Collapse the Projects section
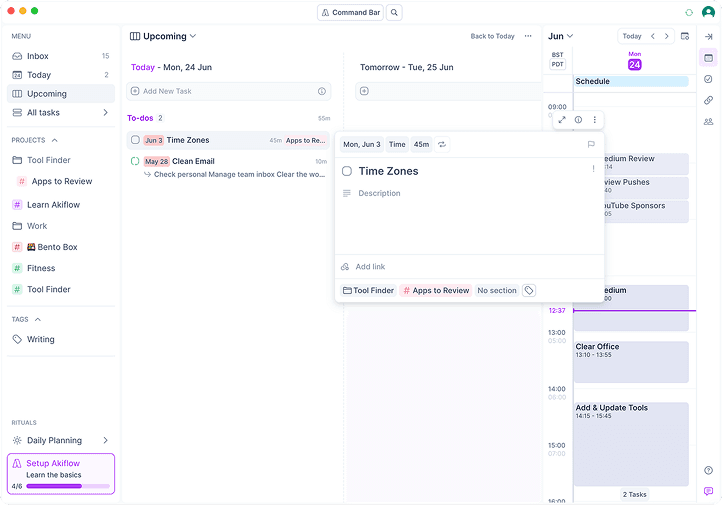This screenshot has width=722, height=505. [54, 140]
